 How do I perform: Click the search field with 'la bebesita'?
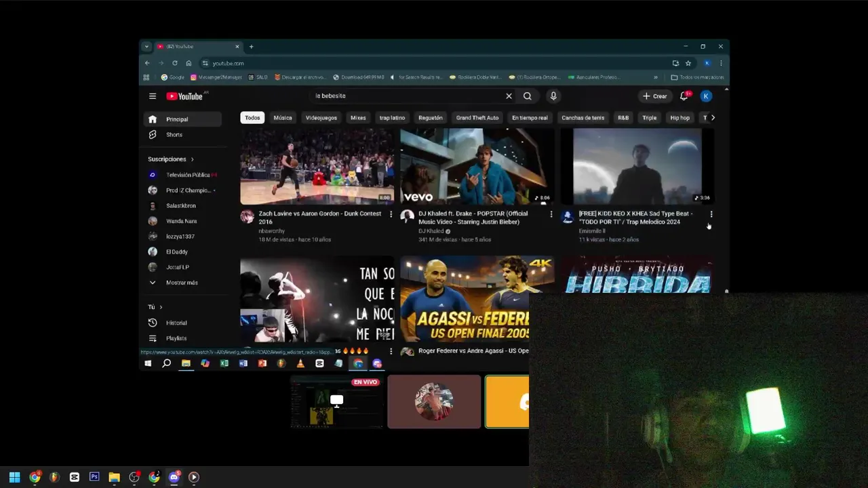pyautogui.click(x=407, y=96)
